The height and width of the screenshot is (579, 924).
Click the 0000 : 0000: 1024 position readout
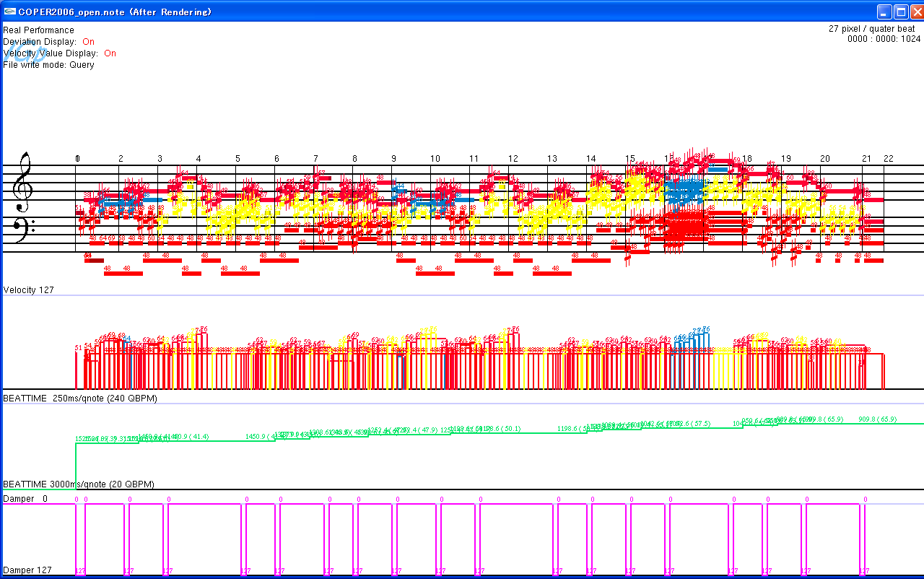point(884,40)
